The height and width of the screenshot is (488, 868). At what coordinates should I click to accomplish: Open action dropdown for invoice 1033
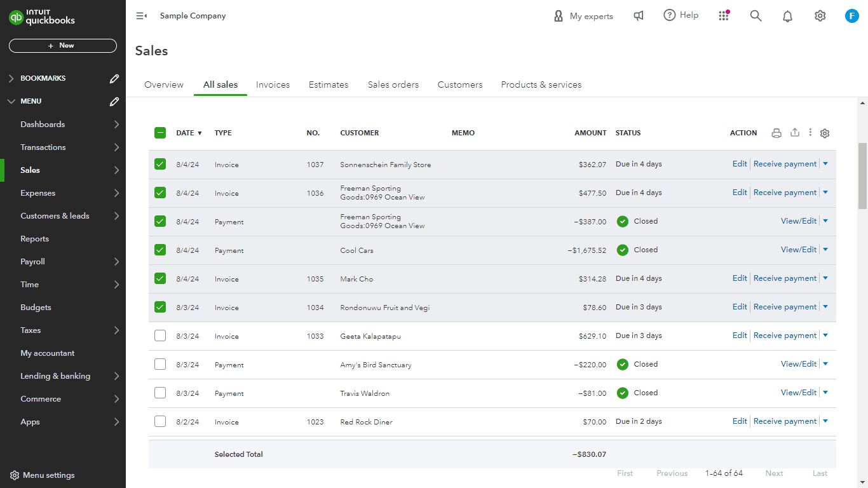(825, 335)
